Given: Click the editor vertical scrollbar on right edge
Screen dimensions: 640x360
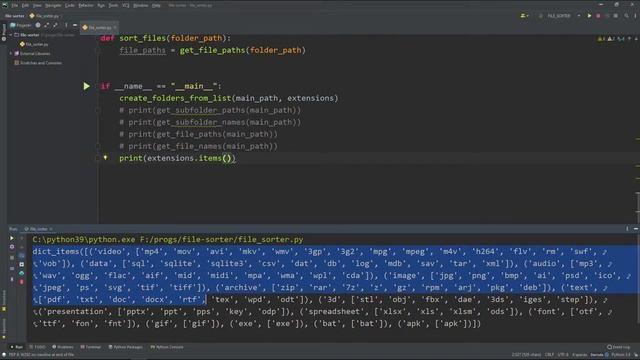Looking at the screenshot, I should 638,207.
